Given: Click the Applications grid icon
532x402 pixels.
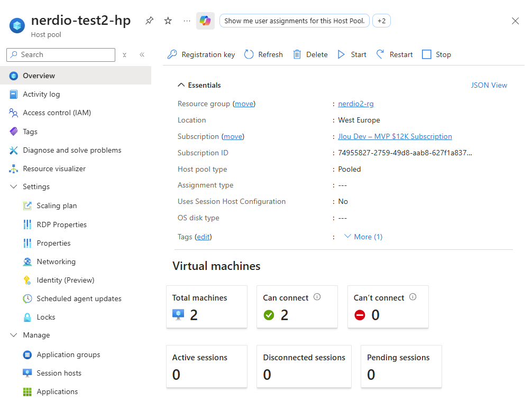Looking at the screenshot, I should point(27,391).
